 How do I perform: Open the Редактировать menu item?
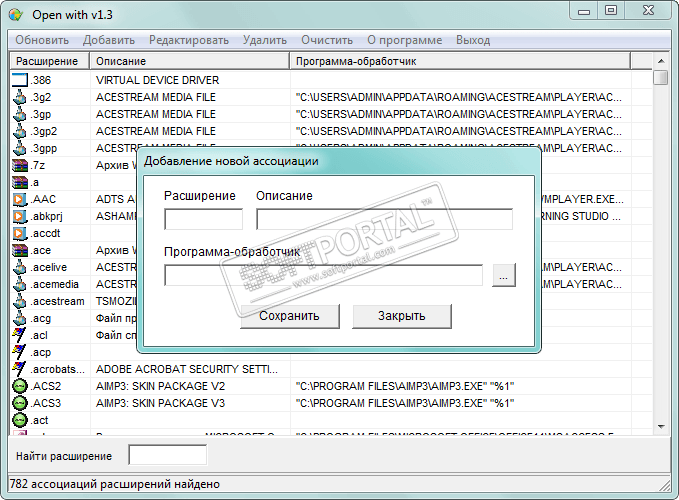(x=189, y=40)
